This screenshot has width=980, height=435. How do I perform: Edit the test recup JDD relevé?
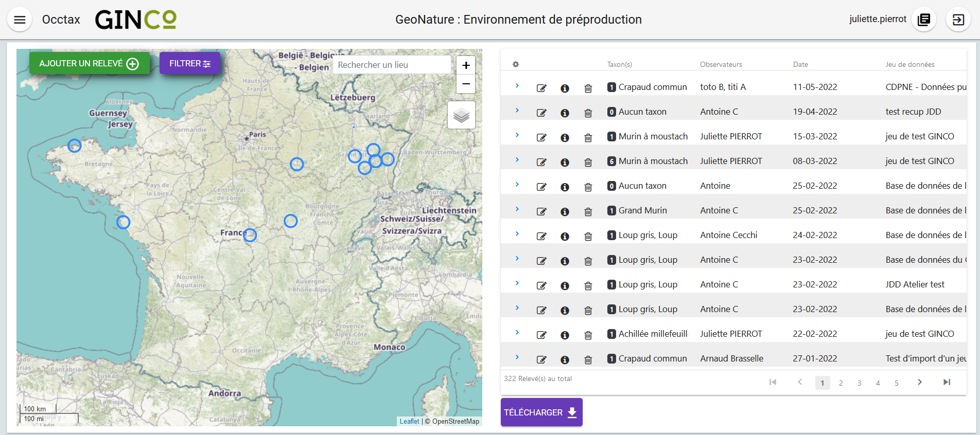[x=541, y=113]
